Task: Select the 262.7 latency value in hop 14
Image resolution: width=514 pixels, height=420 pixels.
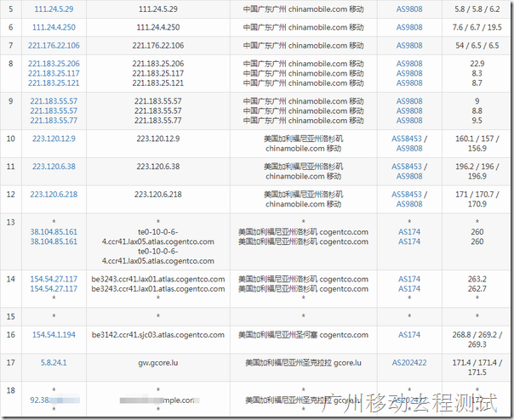Action: [x=477, y=289]
